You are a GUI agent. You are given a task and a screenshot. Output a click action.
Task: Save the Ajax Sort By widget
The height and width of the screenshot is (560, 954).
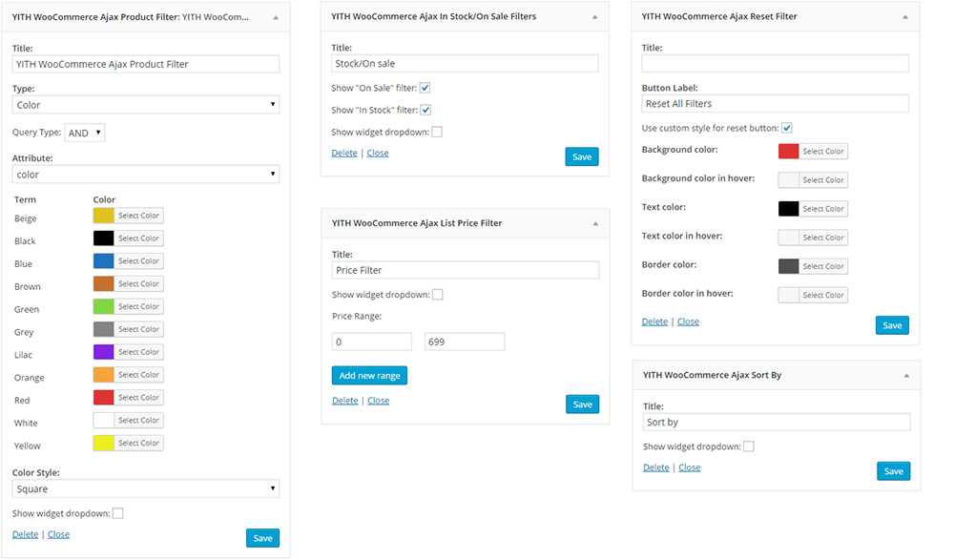(894, 471)
